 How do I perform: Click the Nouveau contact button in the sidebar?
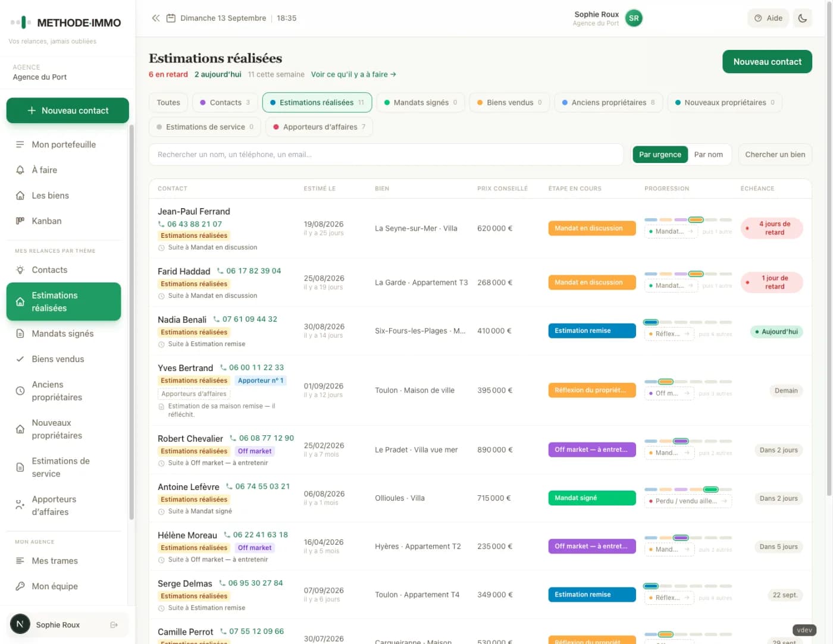68,111
